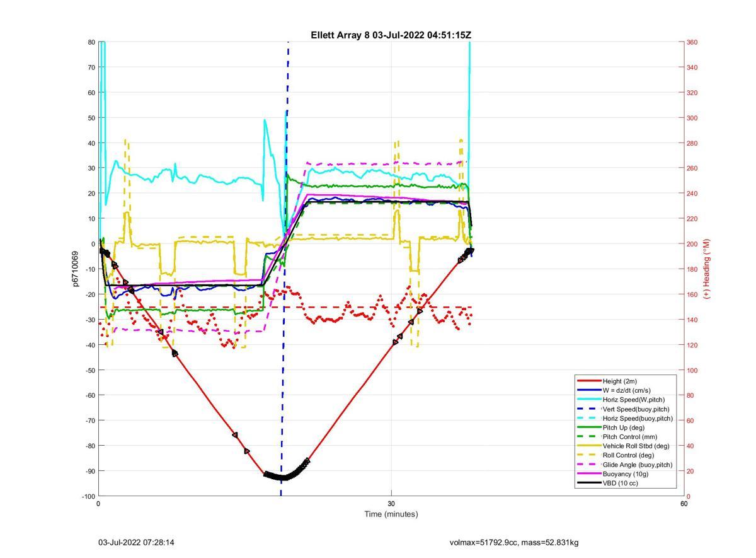This screenshot has height=558, width=756.
Task: Click the "140" tick on the heading axis
Action: point(692,320)
